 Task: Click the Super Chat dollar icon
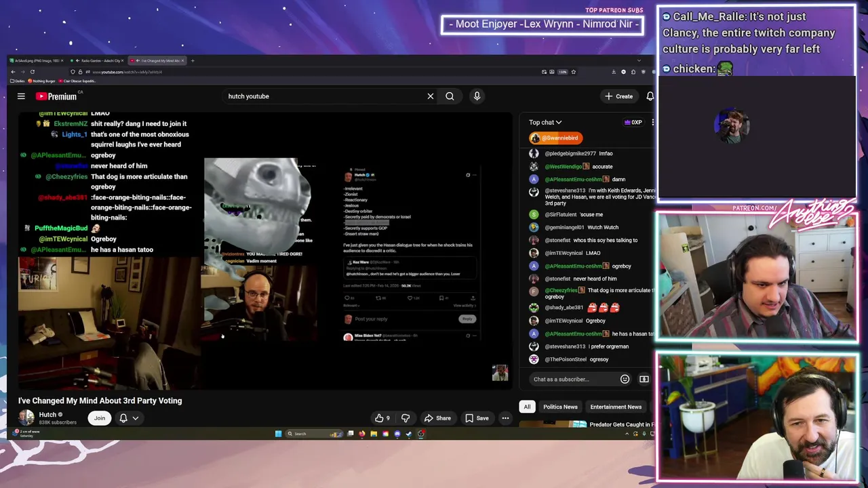tap(644, 380)
